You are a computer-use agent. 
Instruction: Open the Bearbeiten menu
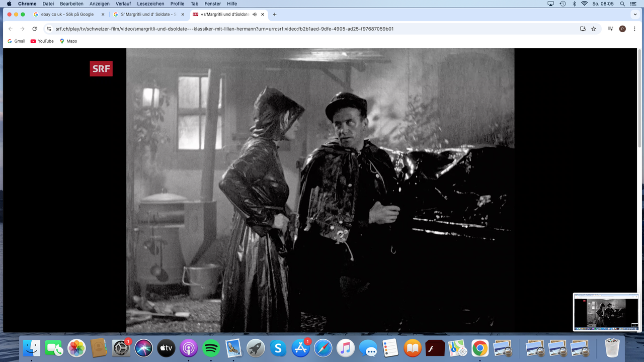[71, 4]
